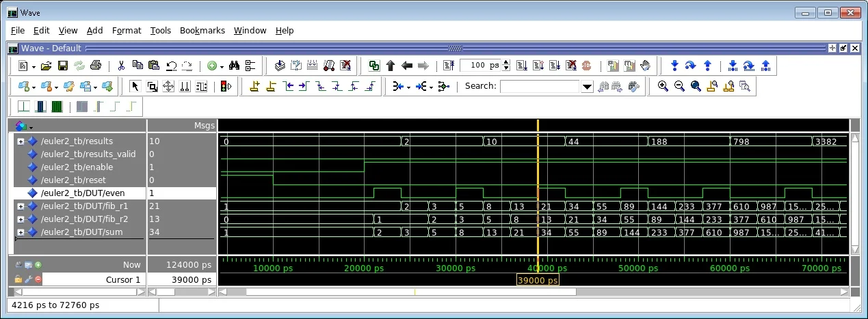Image resolution: width=868 pixels, height=319 pixels.
Task: Toggle Two Cursor mode
Action: point(185,86)
